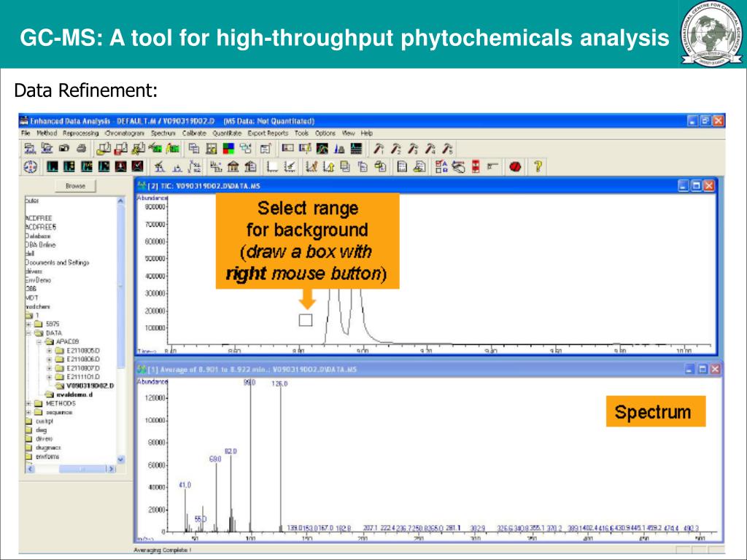Open the Help menu
The height and width of the screenshot is (560, 747).
[x=366, y=133]
